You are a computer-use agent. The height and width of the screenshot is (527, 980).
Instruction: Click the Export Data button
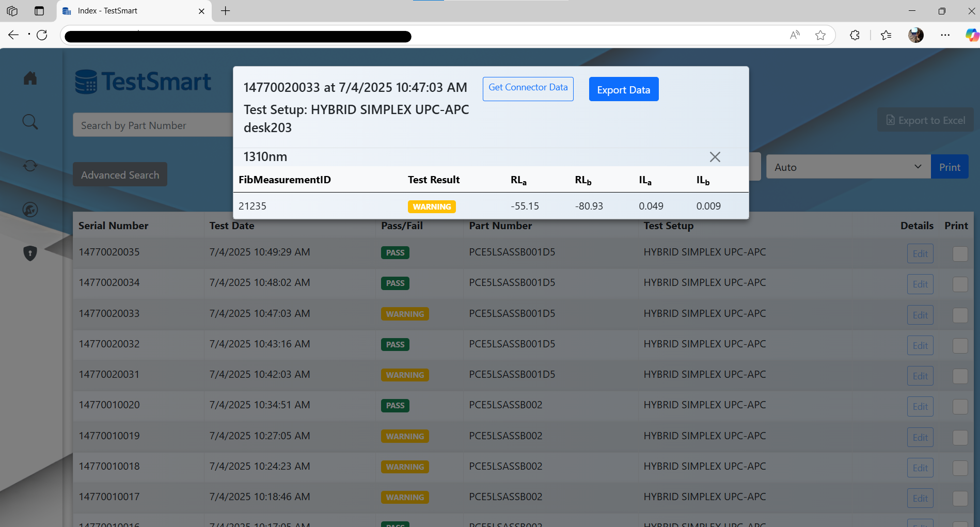[623, 89]
